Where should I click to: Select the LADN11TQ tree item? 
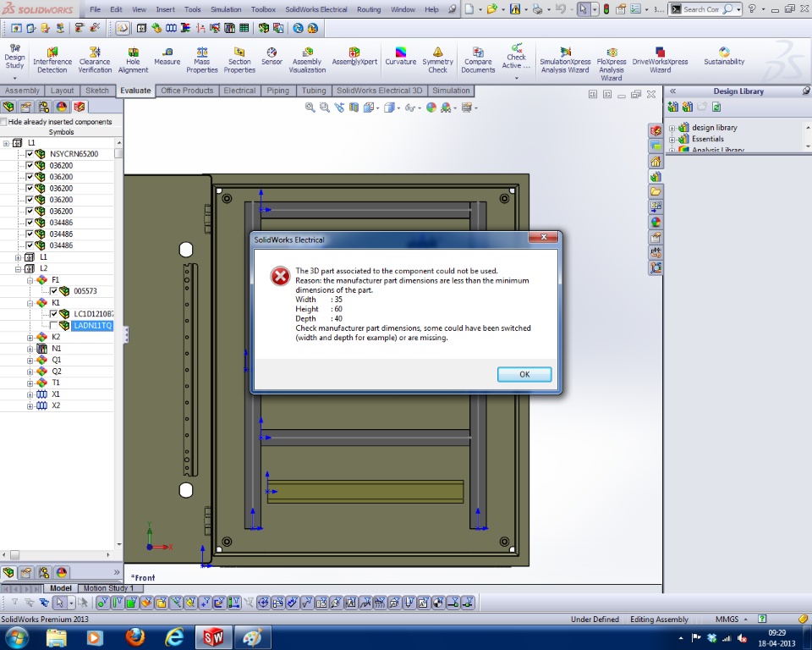click(93, 326)
